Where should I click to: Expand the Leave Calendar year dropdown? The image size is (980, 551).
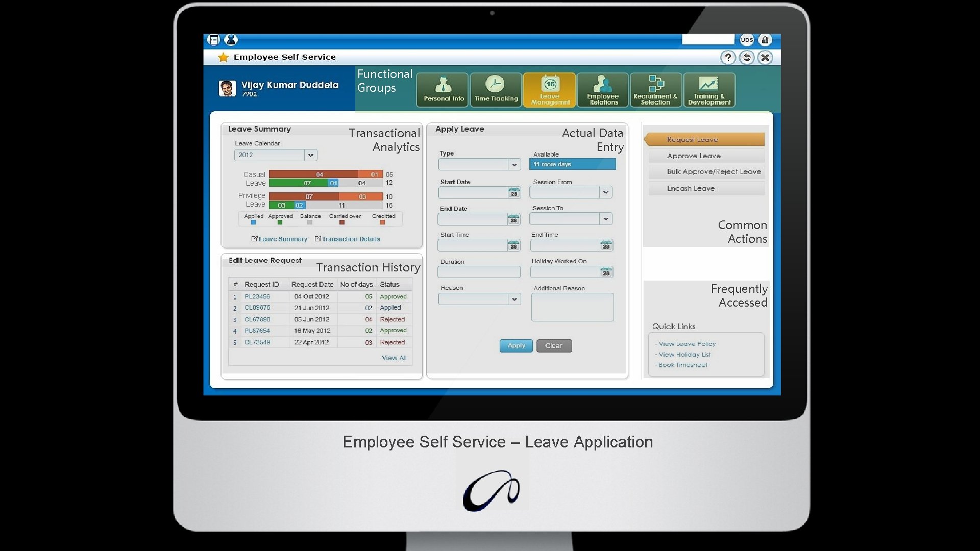[310, 155]
